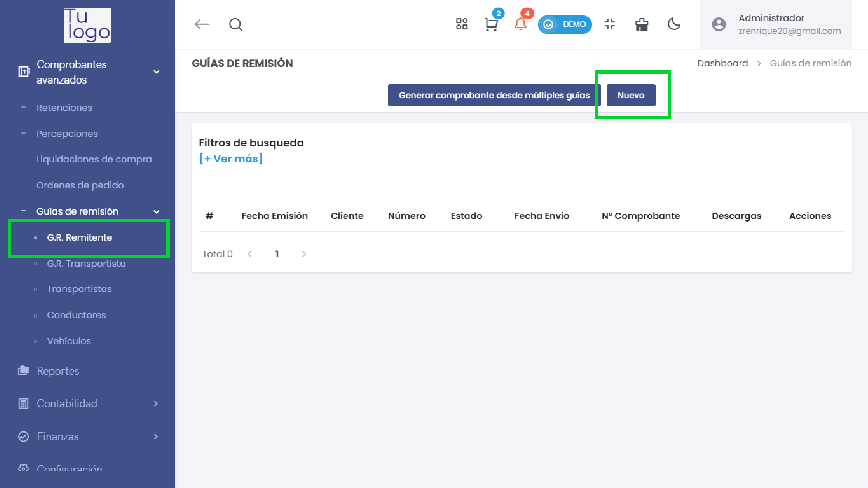Click the Administrador user avatar icon
The width and height of the screenshot is (868, 488).
[719, 24]
